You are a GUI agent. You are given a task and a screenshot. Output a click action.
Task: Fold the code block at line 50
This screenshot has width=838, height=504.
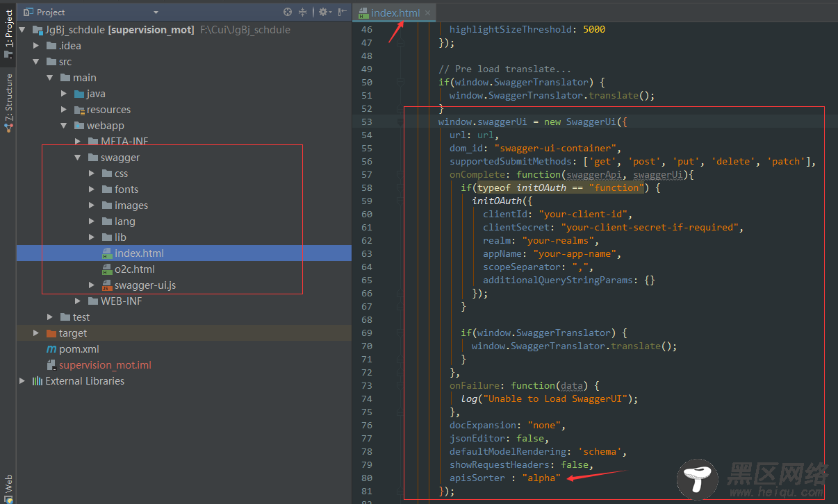[400, 82]
